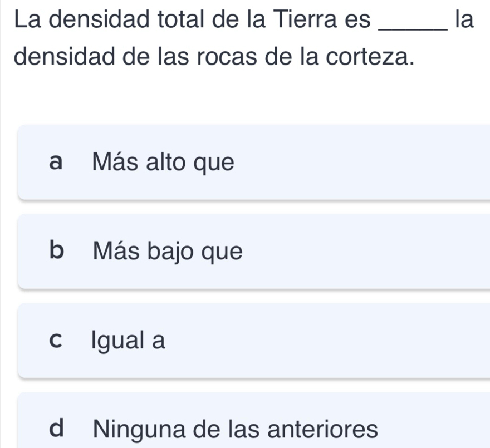The height and width of the screenshot is (448, 490).
Task: Click the letter 'c' option marker
Action: pos(55,341)
